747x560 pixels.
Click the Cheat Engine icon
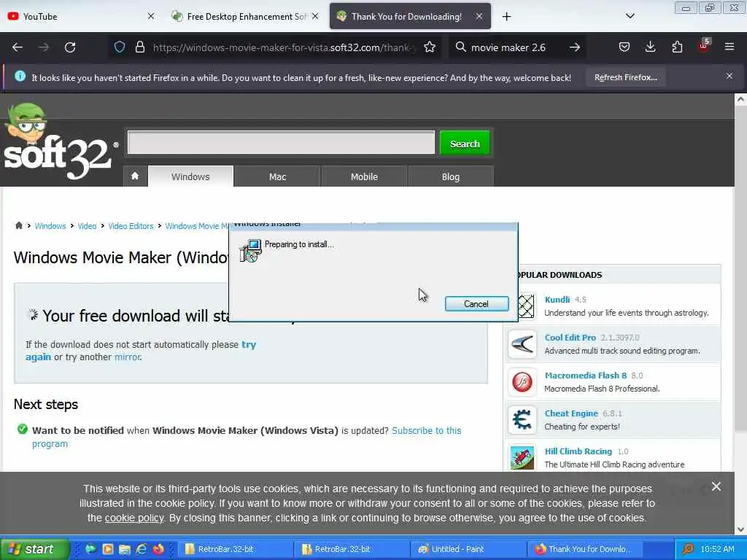(x=522, y=420)
